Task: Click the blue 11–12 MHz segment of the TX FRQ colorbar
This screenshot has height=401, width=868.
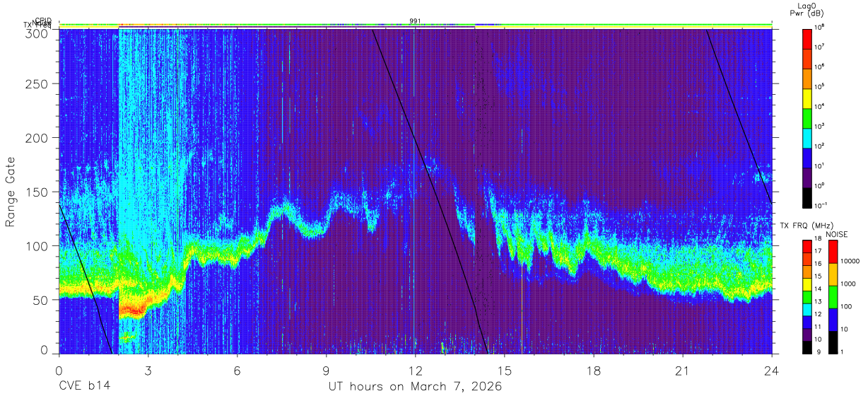Action: (x=807, y=322)
